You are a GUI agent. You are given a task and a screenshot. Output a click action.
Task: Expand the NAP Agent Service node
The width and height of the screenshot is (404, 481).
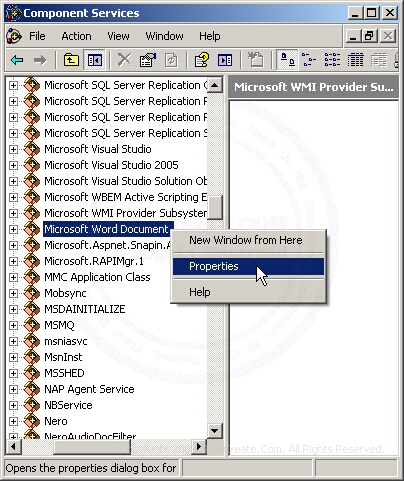pyautogui.click(x=13, y=389)
